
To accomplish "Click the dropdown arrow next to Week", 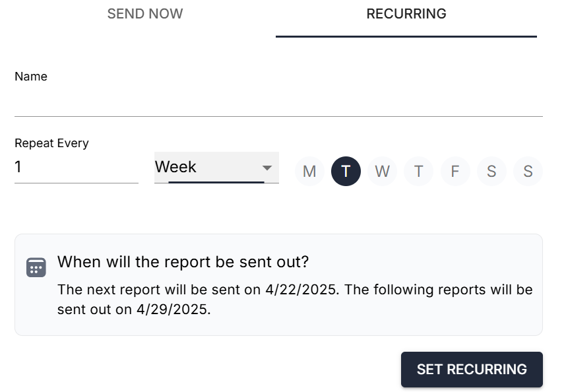I will click(267, 168).
